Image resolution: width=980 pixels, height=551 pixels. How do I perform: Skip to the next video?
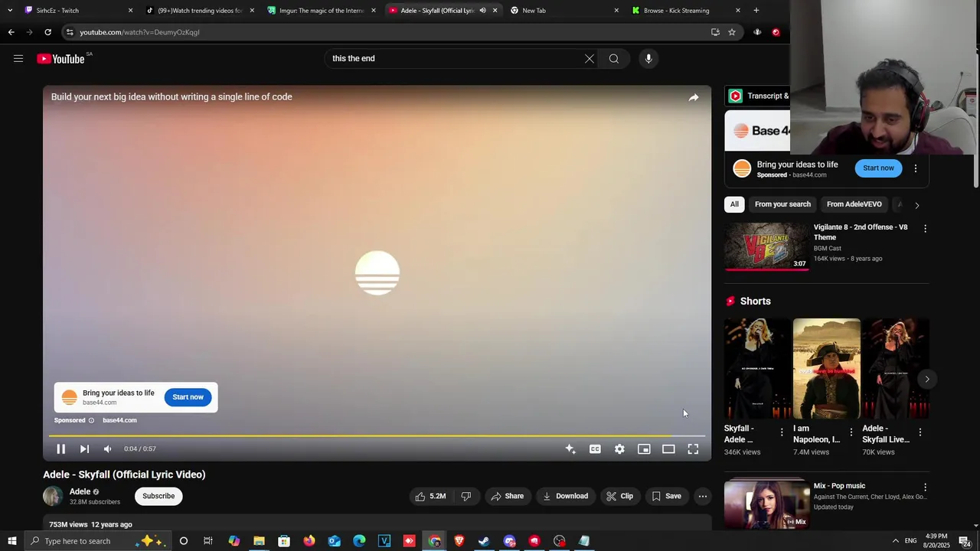coord(84,449)
